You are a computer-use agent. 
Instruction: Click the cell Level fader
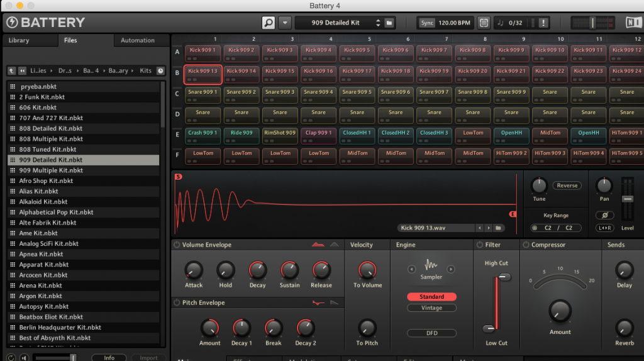pyautogui.click(x=627, y=199)
